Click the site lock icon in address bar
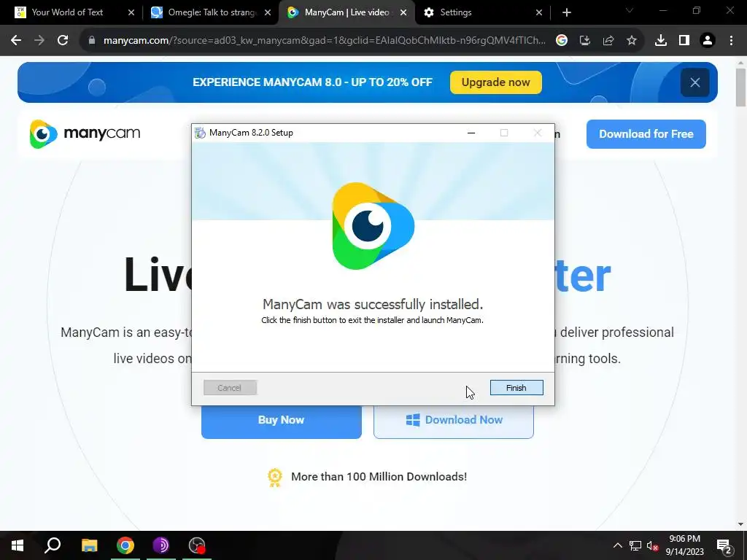Screen dimensions: 747x560 pyautogui.click(x=92, y=41)
